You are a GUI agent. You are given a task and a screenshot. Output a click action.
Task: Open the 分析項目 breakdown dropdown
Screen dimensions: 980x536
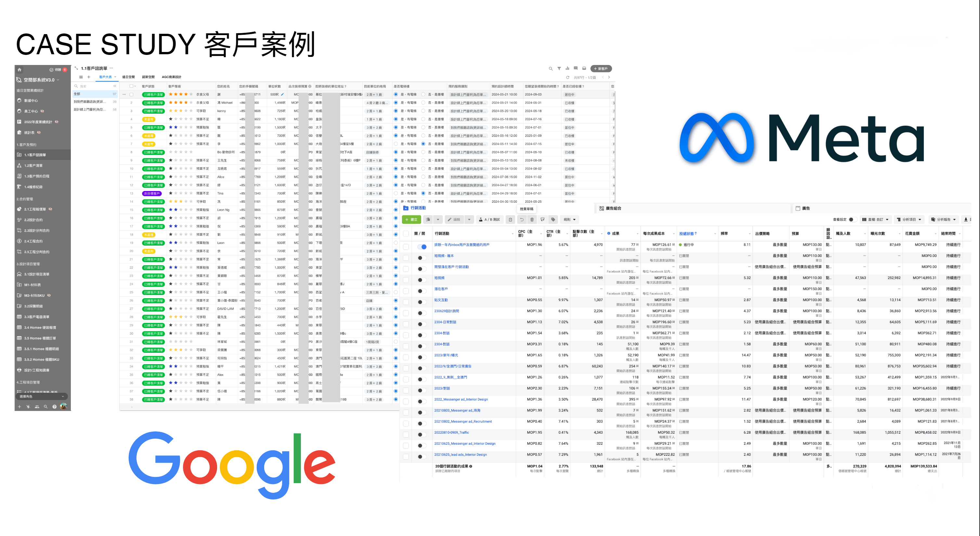pos(909,220)
